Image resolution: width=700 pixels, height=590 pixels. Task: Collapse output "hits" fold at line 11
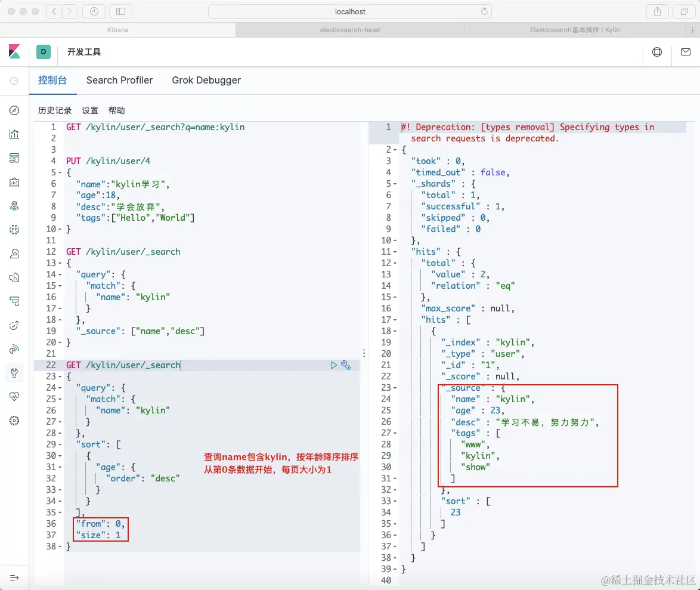click(x=395, y=252)
